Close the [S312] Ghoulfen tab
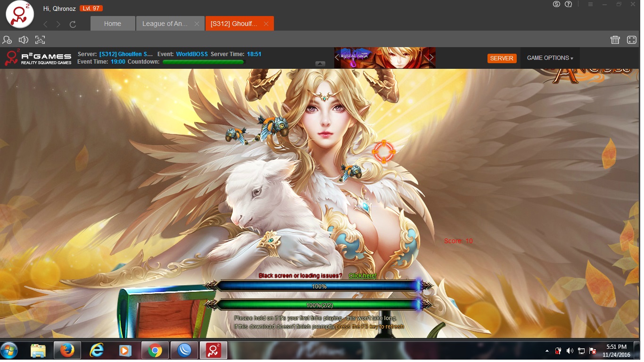This screenshot has width=644, height=362. pos(266,24)
